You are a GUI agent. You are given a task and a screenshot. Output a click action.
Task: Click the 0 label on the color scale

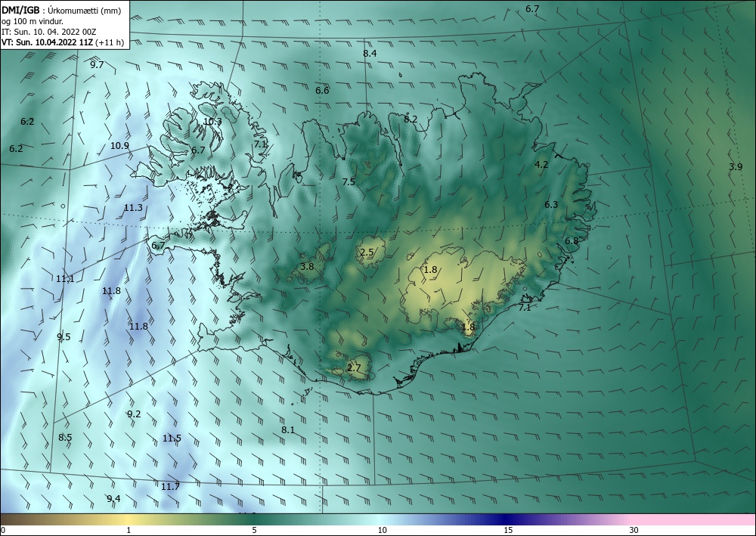(x=3, y=530)
